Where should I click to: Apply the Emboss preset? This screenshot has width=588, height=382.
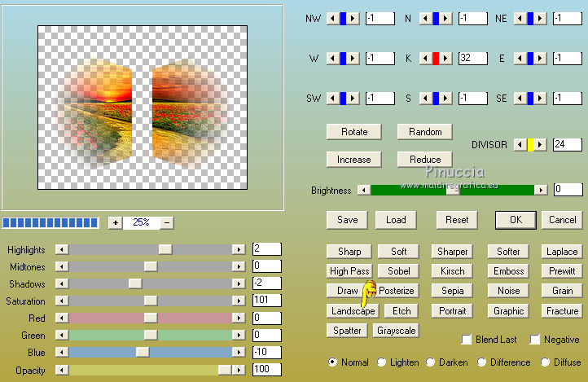coord(508,271)
